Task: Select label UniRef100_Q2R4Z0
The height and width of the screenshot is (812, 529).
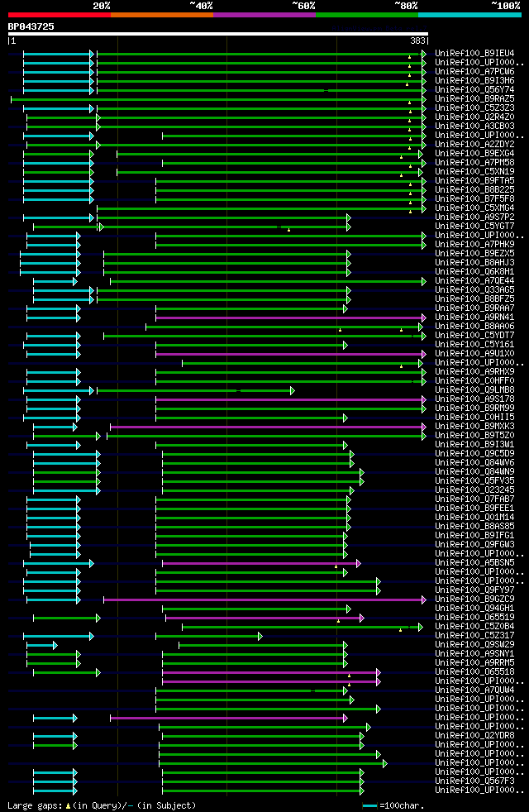Action: 474,117
